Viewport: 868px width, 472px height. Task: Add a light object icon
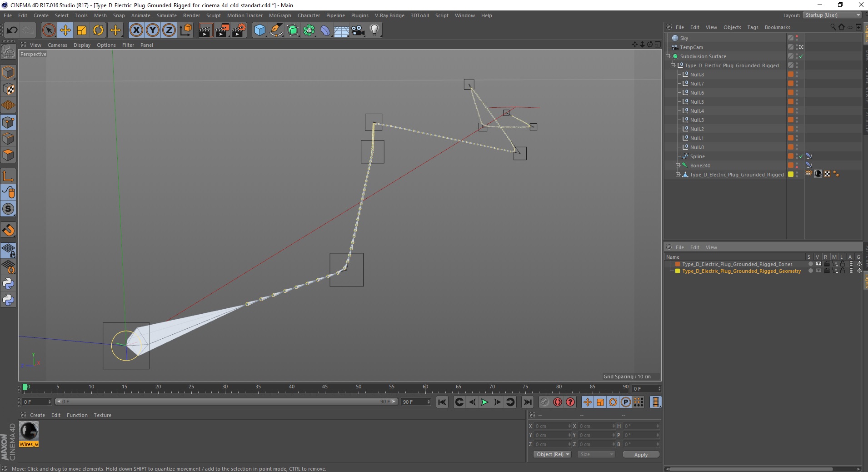(374, 30)
